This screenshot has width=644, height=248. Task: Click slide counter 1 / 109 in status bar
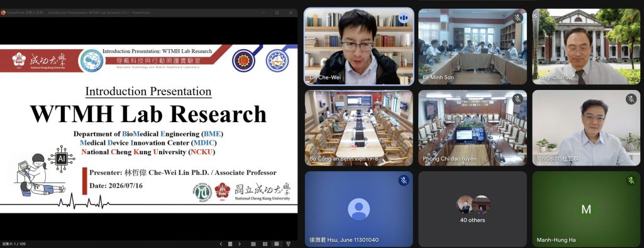14,244
